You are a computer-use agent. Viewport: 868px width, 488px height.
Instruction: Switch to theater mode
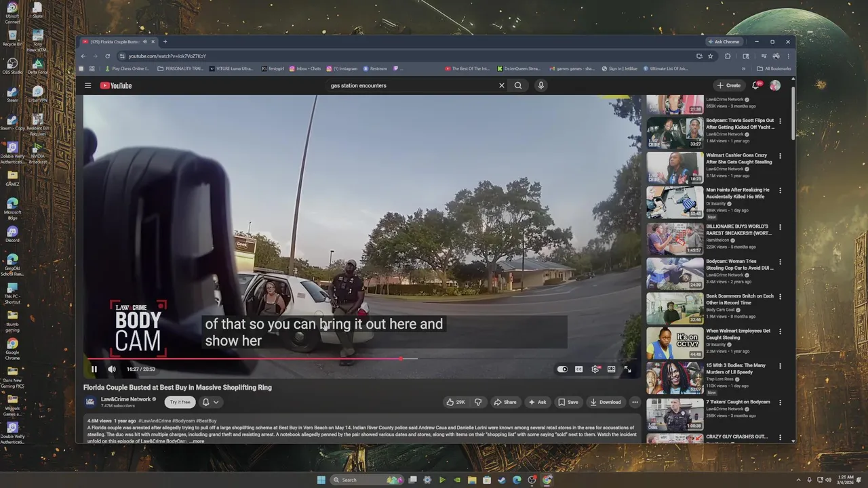612,369
